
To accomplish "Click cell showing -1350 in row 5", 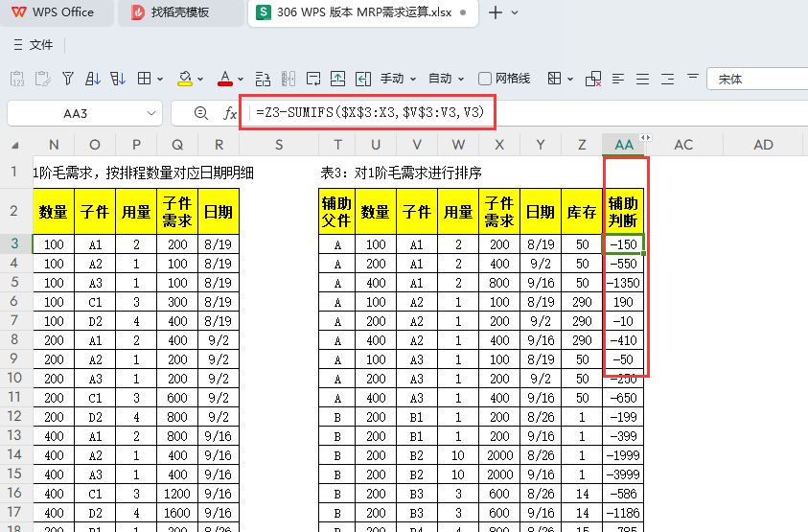I will click(624, 283).
